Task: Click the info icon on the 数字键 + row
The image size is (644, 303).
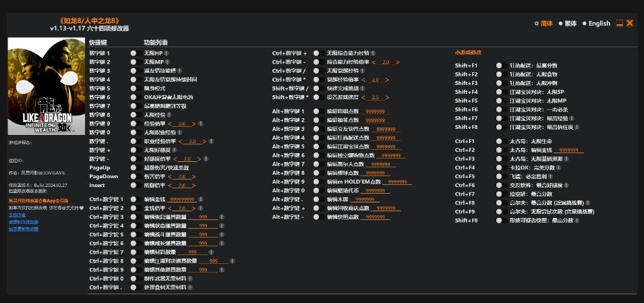Action: [175, 150]
